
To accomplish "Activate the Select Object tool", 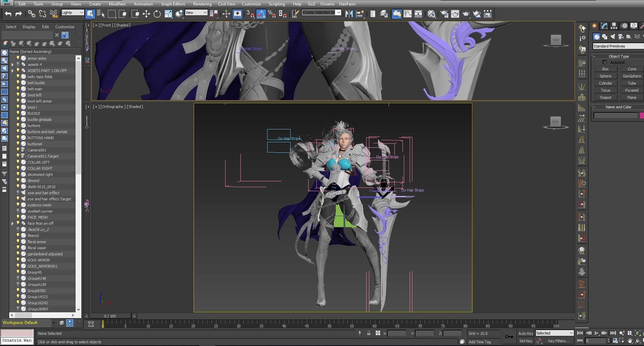I will pos(90,14).
